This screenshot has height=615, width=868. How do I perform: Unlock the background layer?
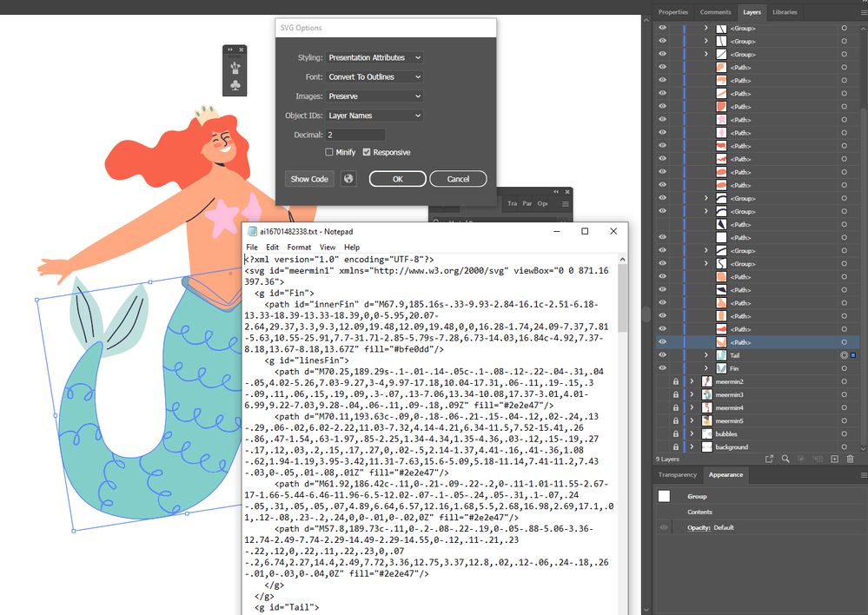pos(676,446)
